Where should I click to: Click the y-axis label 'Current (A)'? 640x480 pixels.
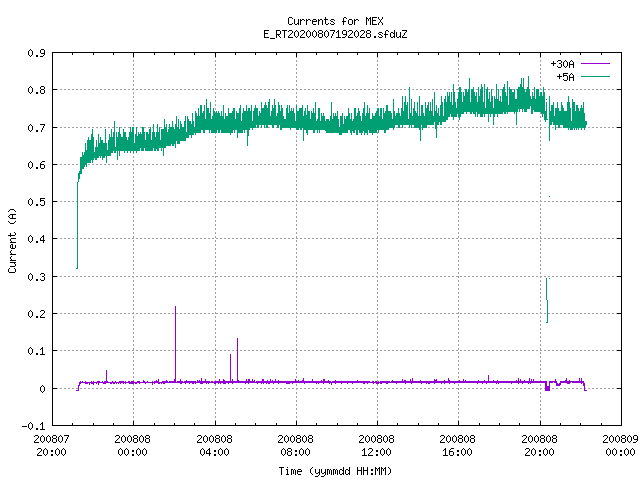click(x=12, y=240)
